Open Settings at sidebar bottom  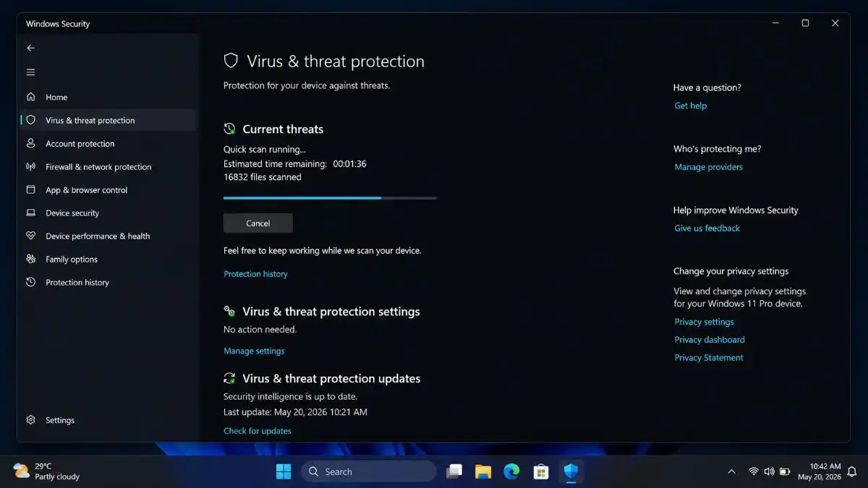coord(109,420)
